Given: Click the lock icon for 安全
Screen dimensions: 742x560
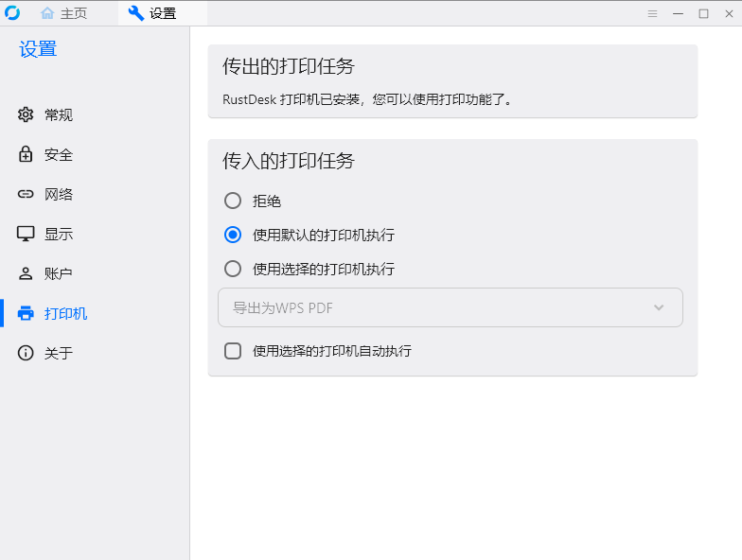Looking at the screenshot, I should [x=26, y=154].
